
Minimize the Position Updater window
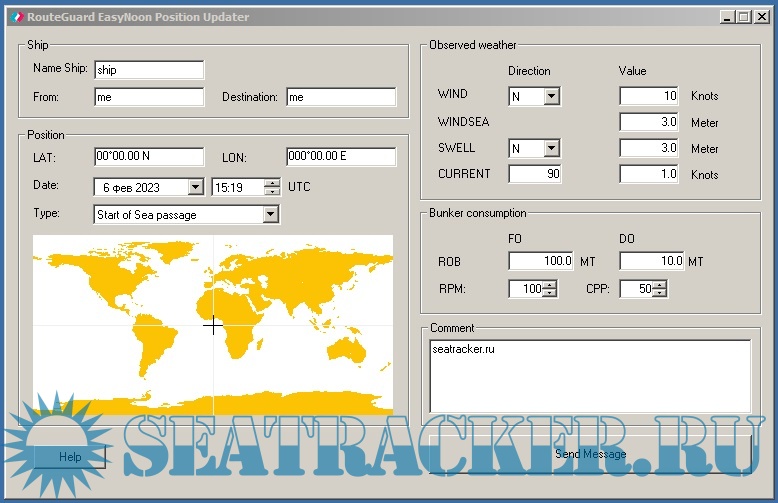tap(726, 17)
